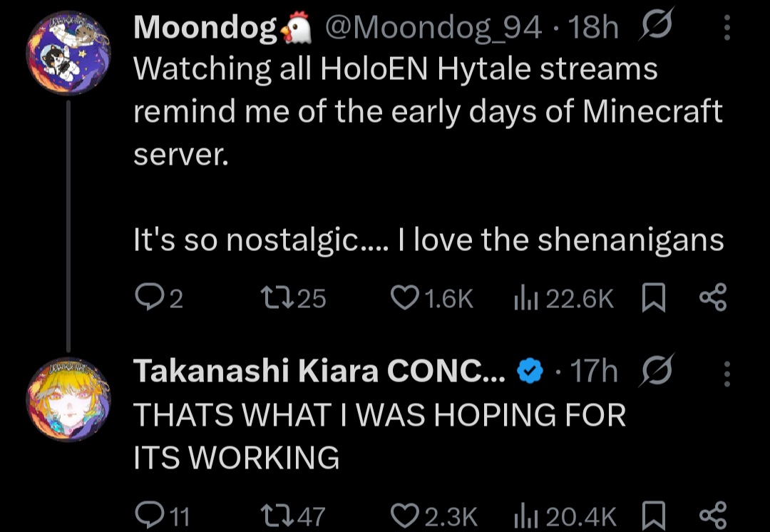Reply to Takanashi Kiara's tweet
Viewport: 770px width, 532px height.
[x=162, y=516]
